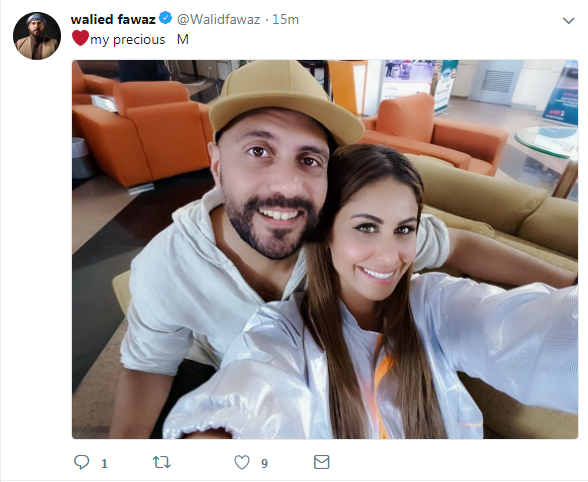
Task: Click the blue verified badge
Action: [165, 18]
